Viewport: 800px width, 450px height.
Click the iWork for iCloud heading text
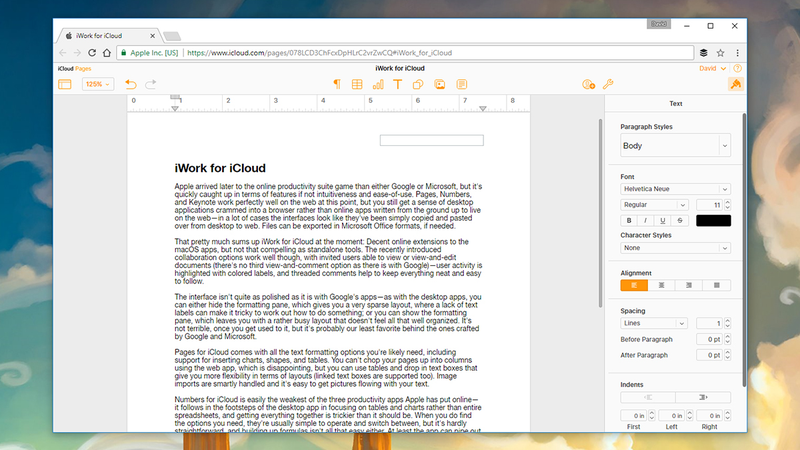point(220,168)
